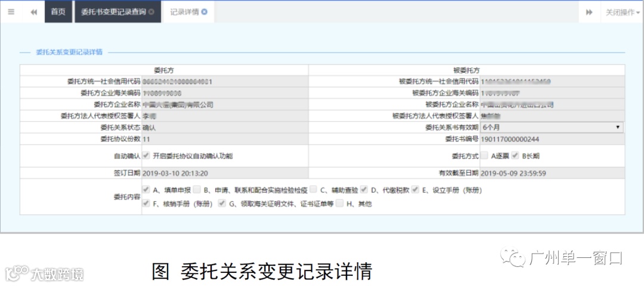Close the 委托书变更记录查询 tab
The height and width of the screenshot is (286, 644).
pyautogui.click(x=151, y=12)
